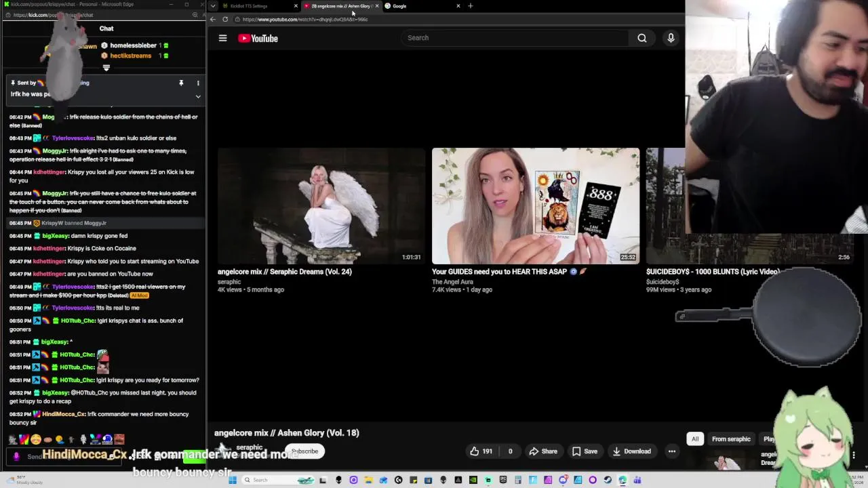Click the Windows taskbar Search box
The height and width of the screenshot is (488, 868).
point(278,480)
